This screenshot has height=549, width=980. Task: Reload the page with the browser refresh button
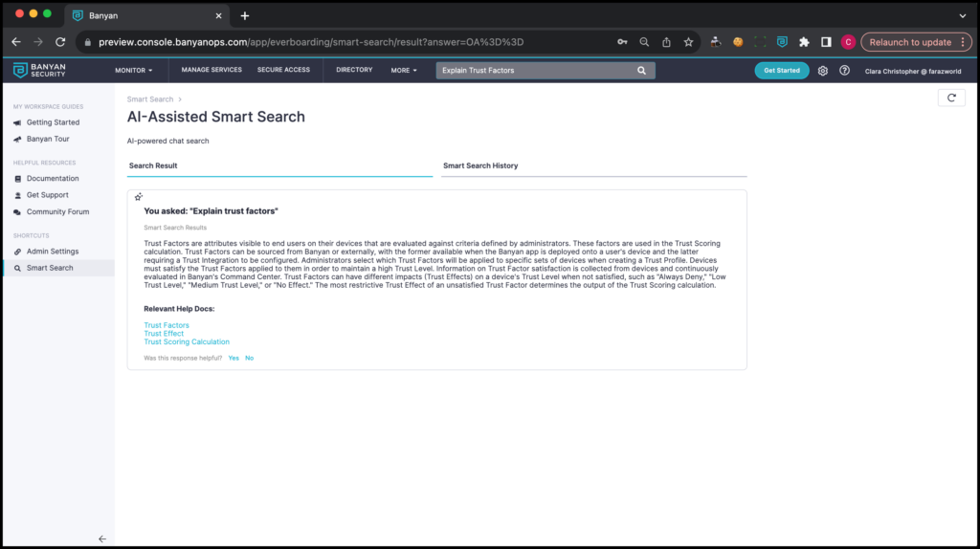pyautogui.click(x=60, y=42)
